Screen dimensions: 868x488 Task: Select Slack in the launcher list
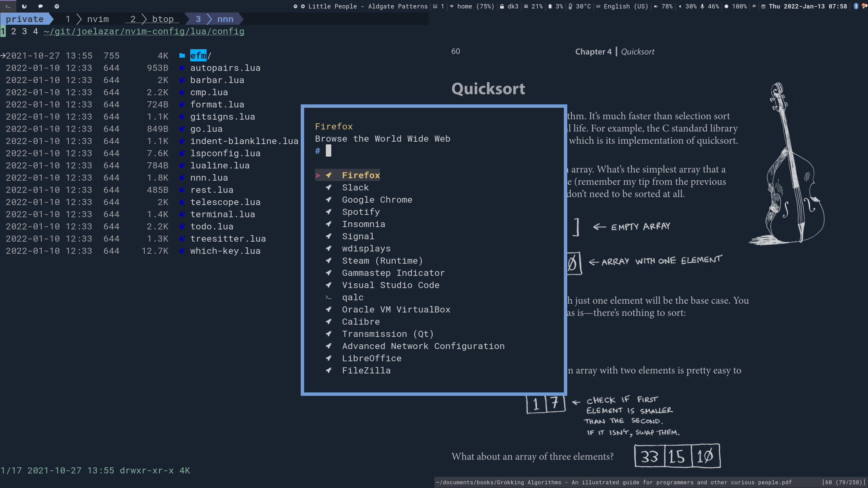click(355, 187)
